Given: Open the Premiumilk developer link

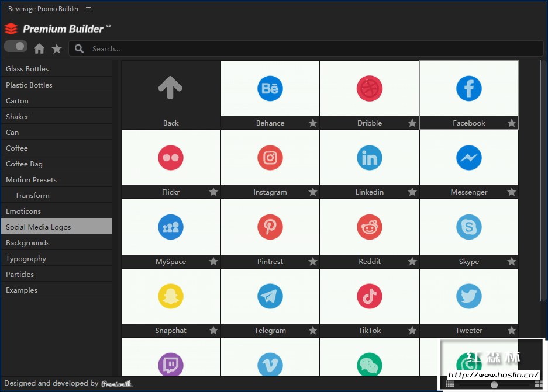Looking at the screenshot, I should click(x=117, y=384).
